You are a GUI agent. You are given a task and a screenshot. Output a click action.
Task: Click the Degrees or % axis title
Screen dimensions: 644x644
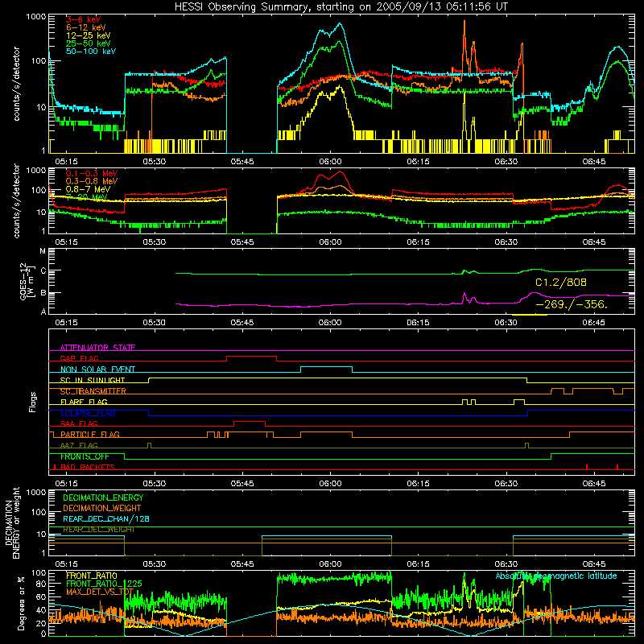21,603
